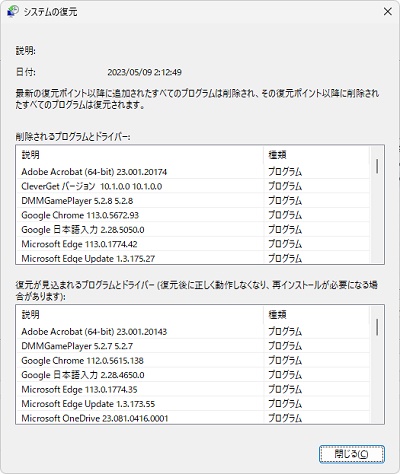The height and width of the screenshot is (474, 400).
Task: Click 種類 column header in the upper list
Action: pos(316,155)
